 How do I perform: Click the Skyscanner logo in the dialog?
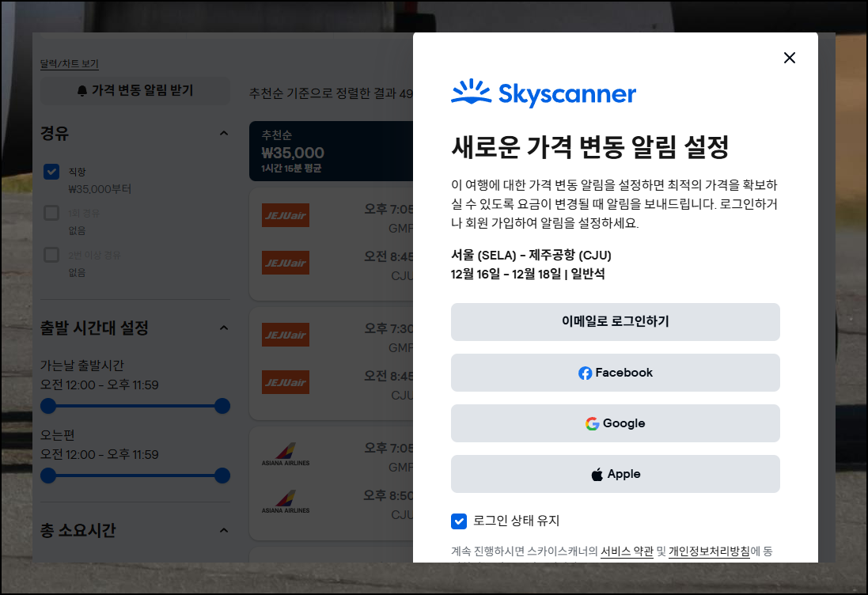544,93
